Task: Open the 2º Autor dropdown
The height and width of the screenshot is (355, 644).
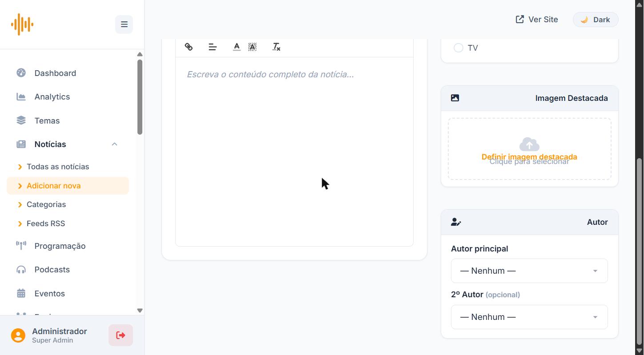Action: [529, 317]
